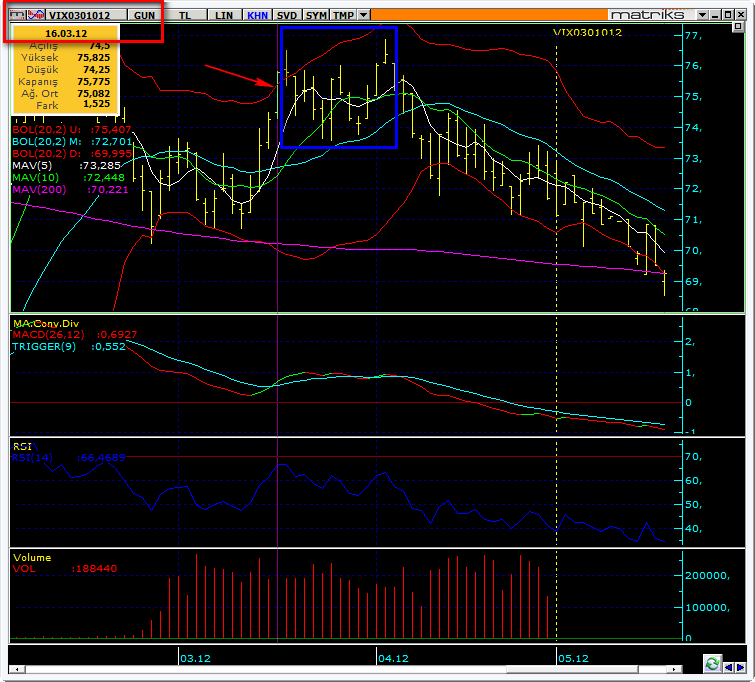Toggle the SYM button
Image resolution: width=755 pixels, height=682 pixels.
point(316,15)
